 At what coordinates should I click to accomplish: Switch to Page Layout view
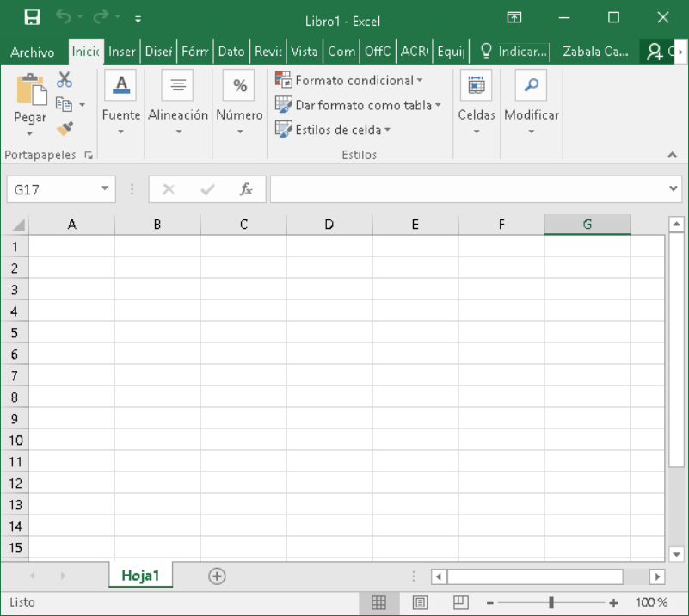click(420, 602)
